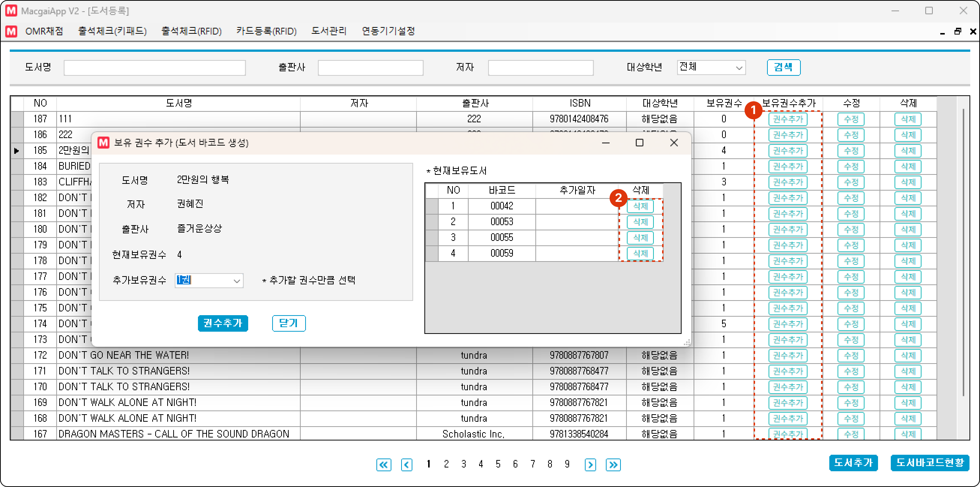980x487 pixels.
Task: Delete barcode 00053 from 현재보유도서 list
Action: tap(640, 222)
